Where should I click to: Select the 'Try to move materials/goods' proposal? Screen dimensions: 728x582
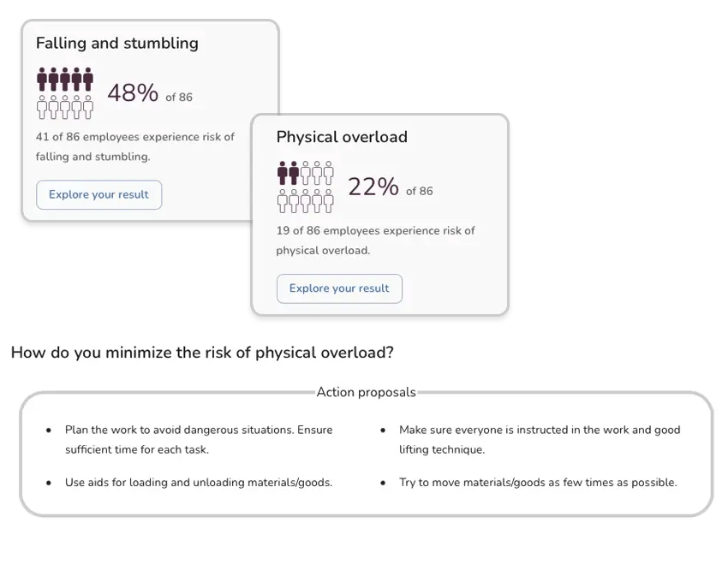click(x=538, y=483)
